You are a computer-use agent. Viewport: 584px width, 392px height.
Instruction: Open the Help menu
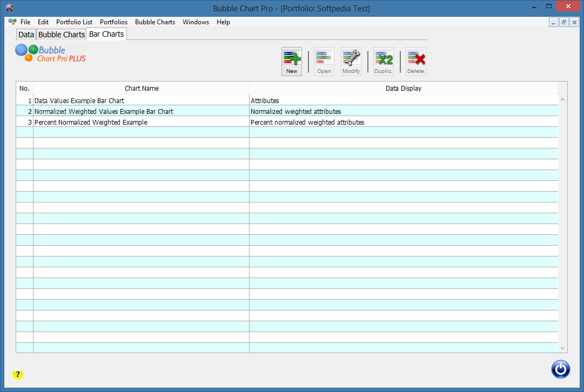(x=223, y=22)
